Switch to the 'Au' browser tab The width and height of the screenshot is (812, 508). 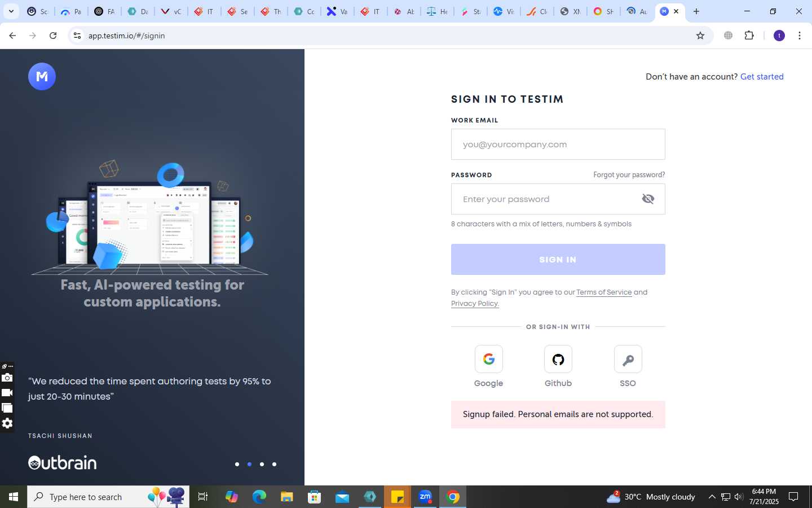[x=637, y=11]
